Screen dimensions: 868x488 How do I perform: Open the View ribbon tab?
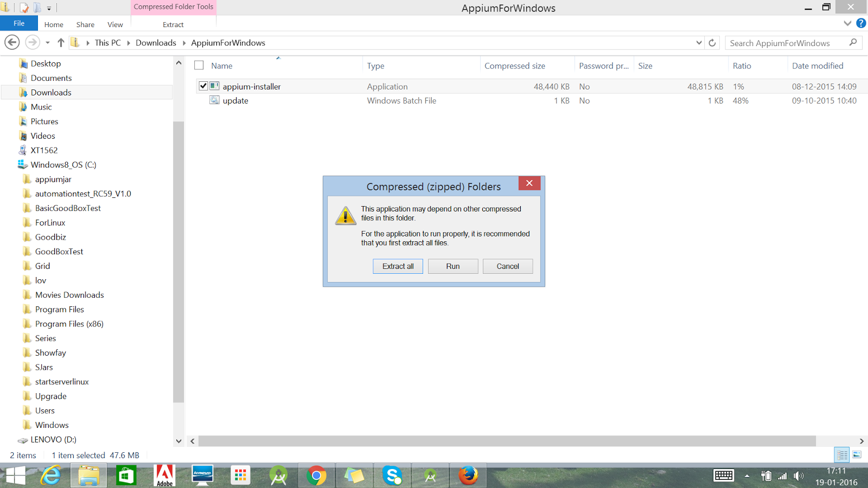[x=115, y=24]
